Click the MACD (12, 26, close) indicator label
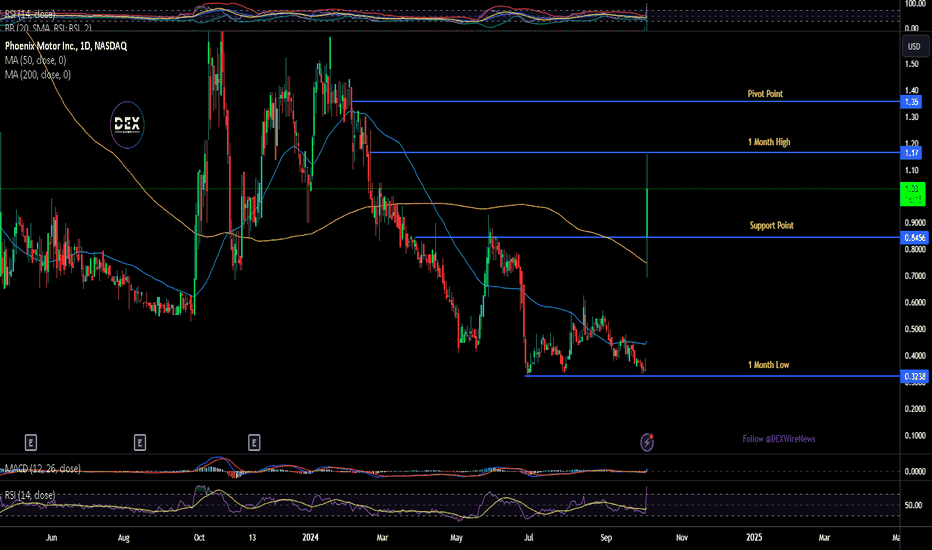The height and width of the screenshot is (550, 932). pos(42,469)
